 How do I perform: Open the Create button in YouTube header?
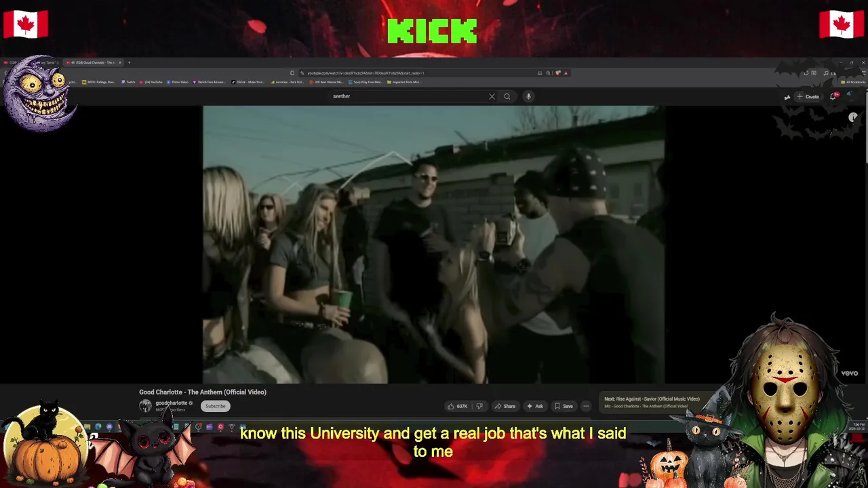(x=808, y=97)
